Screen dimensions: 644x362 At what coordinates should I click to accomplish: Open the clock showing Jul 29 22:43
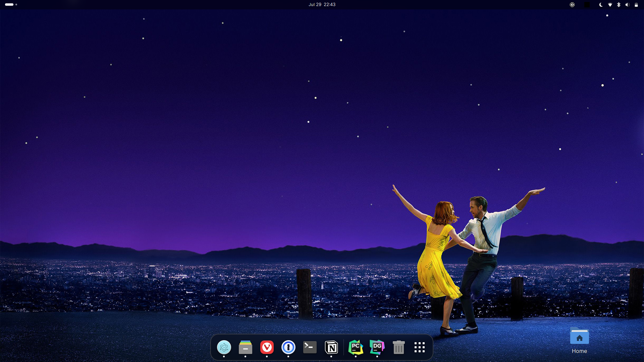(322, 5)
